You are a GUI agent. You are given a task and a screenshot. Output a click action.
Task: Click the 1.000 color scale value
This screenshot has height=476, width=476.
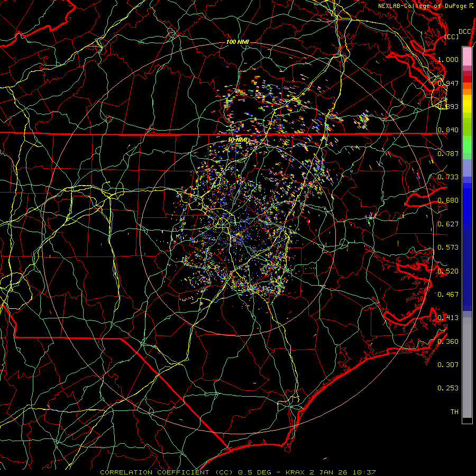click(448, 59)
